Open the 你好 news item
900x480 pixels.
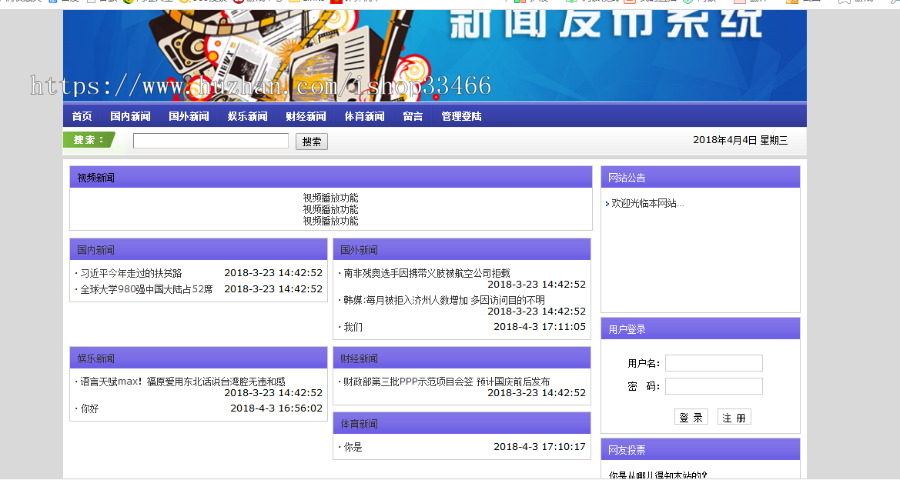tap(90, 409)
